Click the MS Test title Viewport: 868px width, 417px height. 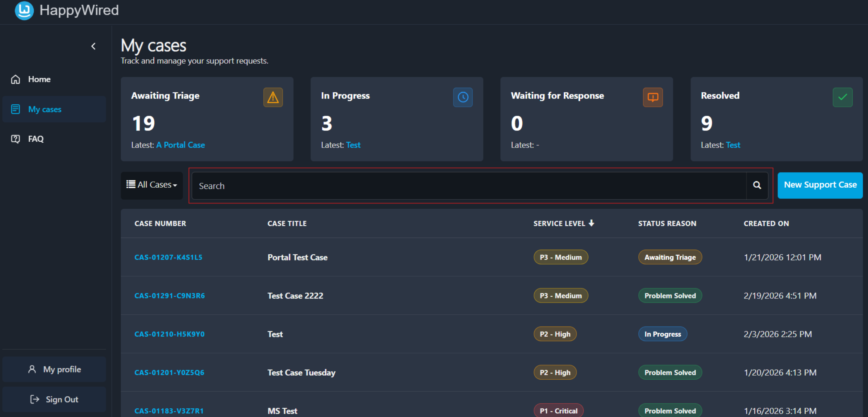[x=282, y=411]
